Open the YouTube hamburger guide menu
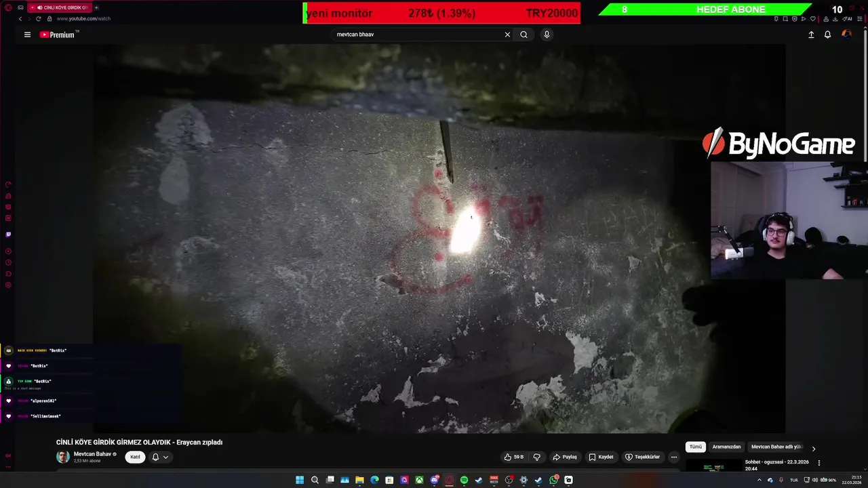 tap(27, 35)
